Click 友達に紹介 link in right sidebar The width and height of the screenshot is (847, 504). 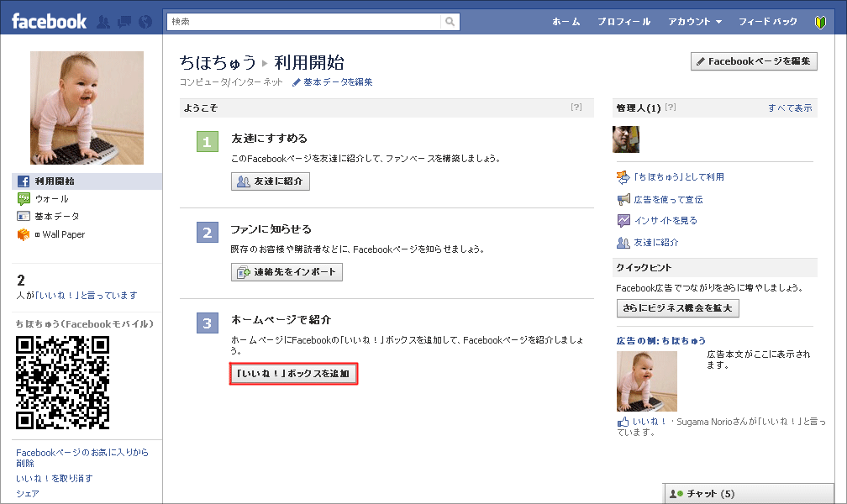tap(655, 243)
